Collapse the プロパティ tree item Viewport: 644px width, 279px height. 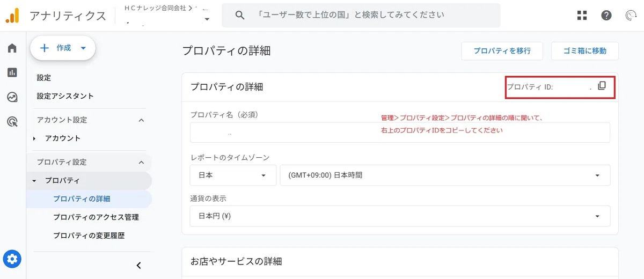[35, 181]
